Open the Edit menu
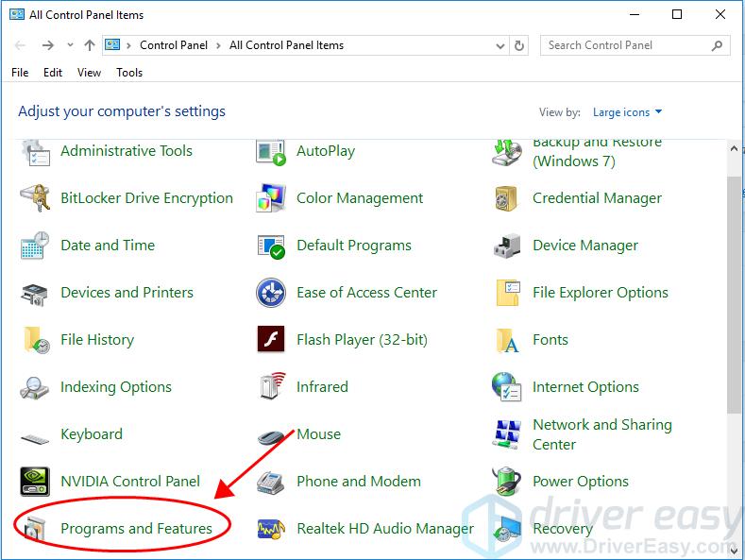The image size is (745, 560). (53, 73)
